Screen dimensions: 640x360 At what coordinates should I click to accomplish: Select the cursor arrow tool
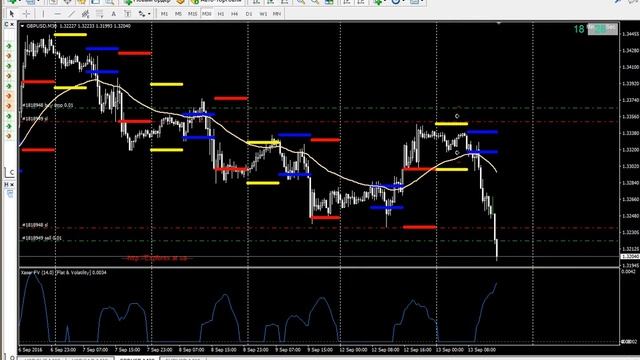pos(11,14)
